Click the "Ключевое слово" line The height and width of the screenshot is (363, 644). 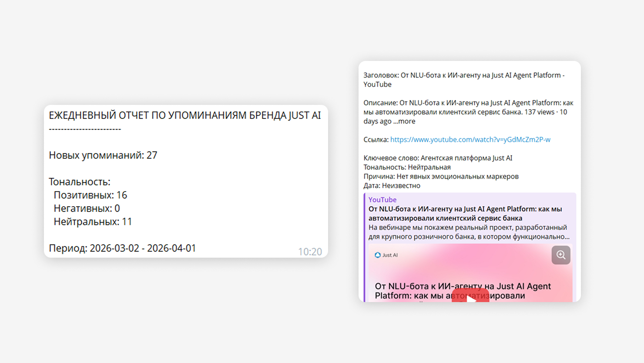pyautogui.click(x=438, y=158)
